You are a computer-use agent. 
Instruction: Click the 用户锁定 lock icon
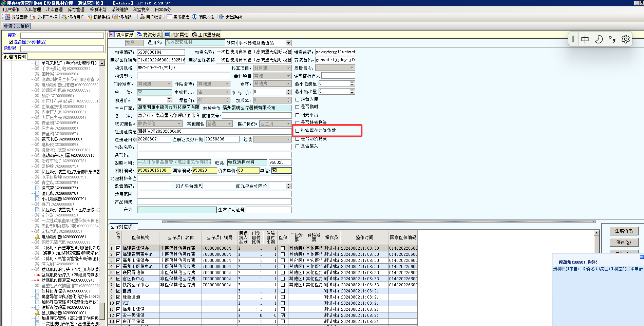[x=142, y=17]
